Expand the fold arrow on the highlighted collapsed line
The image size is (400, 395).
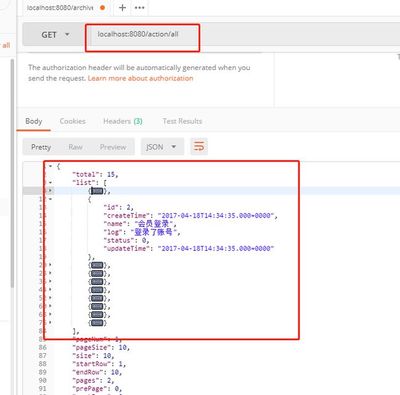(50, 191)
